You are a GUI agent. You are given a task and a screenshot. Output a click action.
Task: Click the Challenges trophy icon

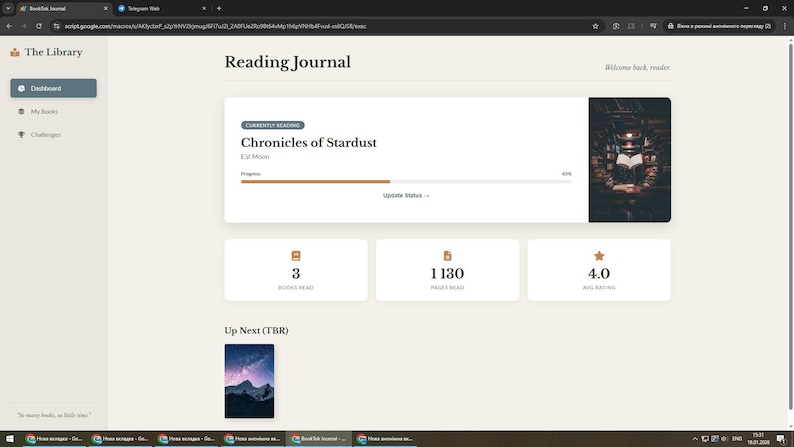[x=21, y=135]
